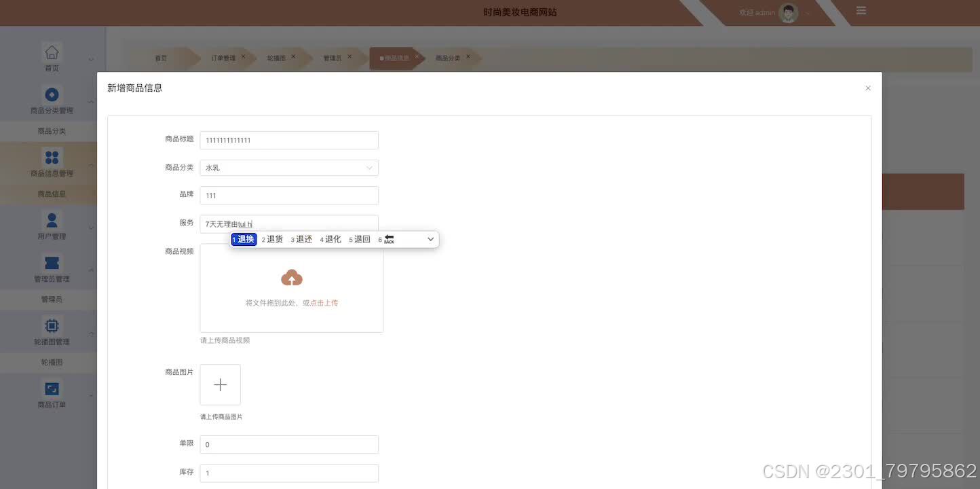Click the 管理员管理 ticket icon
The image size is (980, 489).
coord(52,262)
